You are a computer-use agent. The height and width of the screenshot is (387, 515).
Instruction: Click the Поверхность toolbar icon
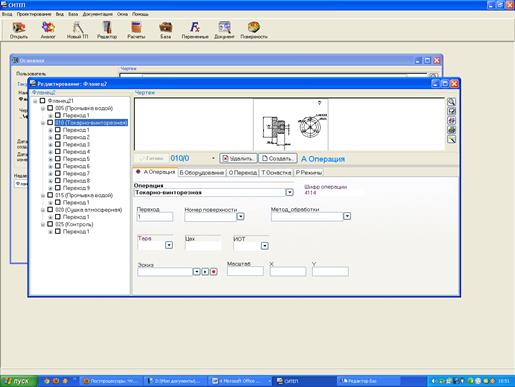[x=254, y=30]
